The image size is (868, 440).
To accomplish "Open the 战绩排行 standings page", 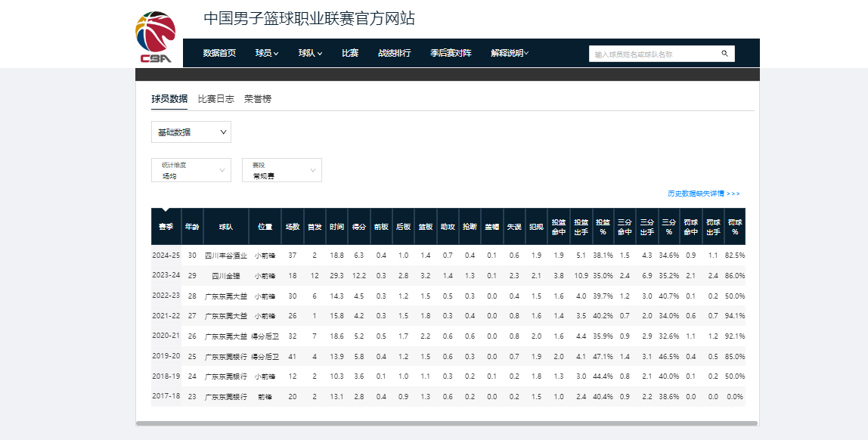I will click(395, 54).
